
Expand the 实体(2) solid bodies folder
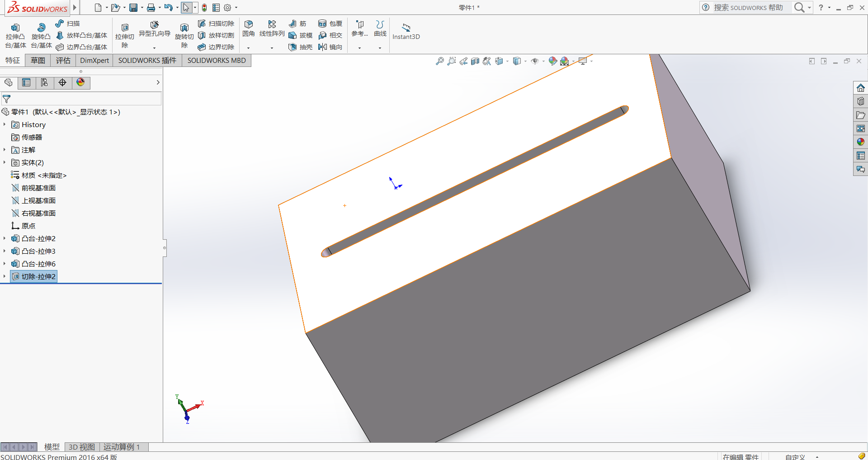(5, 162)
